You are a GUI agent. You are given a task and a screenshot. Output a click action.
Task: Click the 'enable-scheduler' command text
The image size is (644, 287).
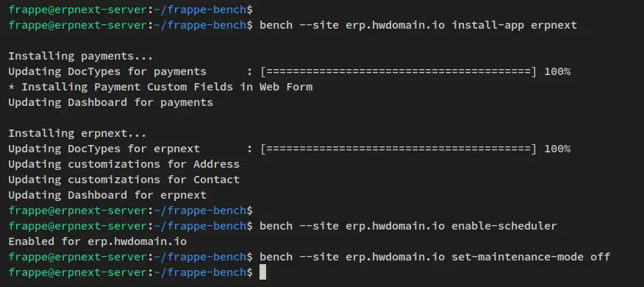click(504, 226)
